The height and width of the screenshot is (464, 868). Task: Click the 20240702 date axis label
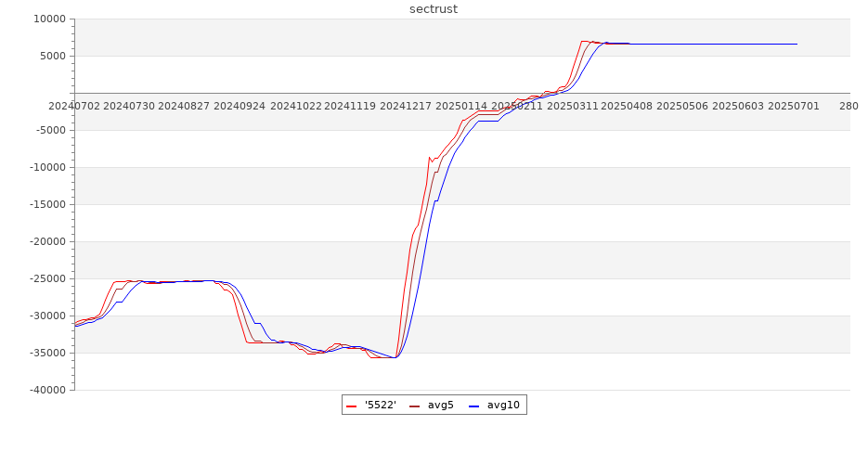(x=74, y=106)
